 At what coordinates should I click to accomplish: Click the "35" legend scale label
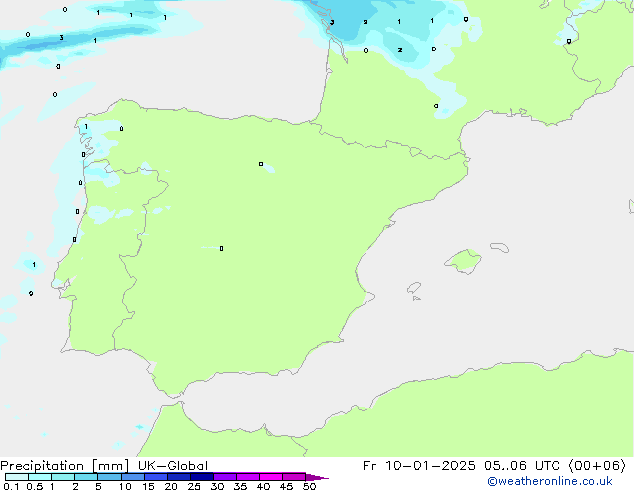coord(240,486)
